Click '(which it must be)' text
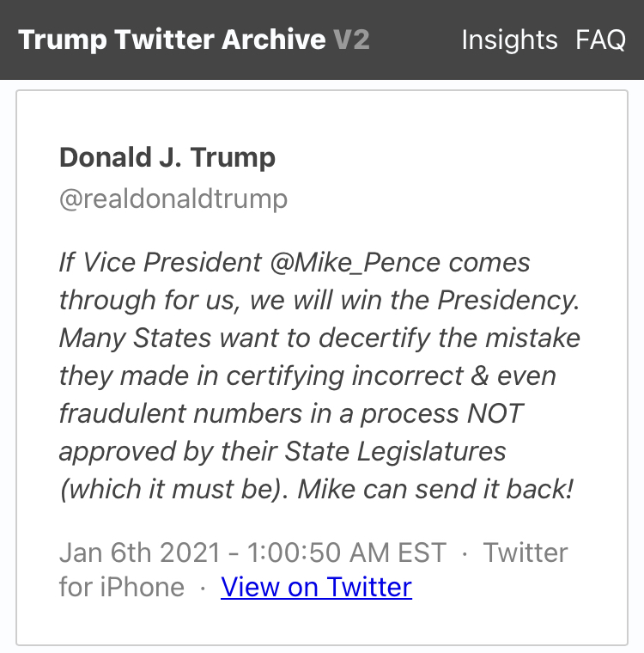Image resolution: width=644 pixels, height=653 pixels. pos(174,489)
